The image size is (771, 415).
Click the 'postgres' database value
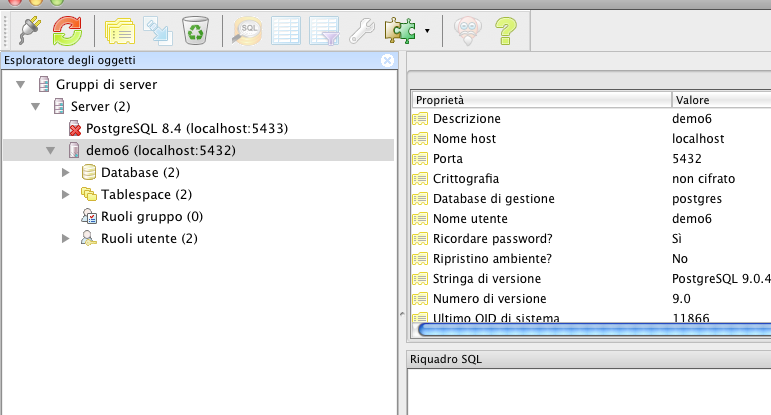tap(697, 199)
